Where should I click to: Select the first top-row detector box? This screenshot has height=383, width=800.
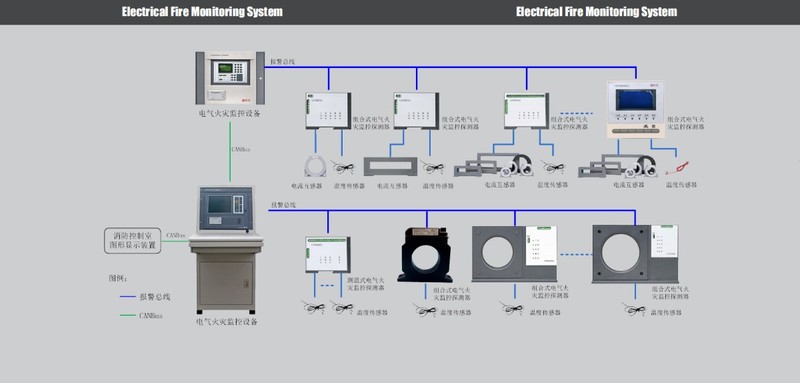[329, 111]
